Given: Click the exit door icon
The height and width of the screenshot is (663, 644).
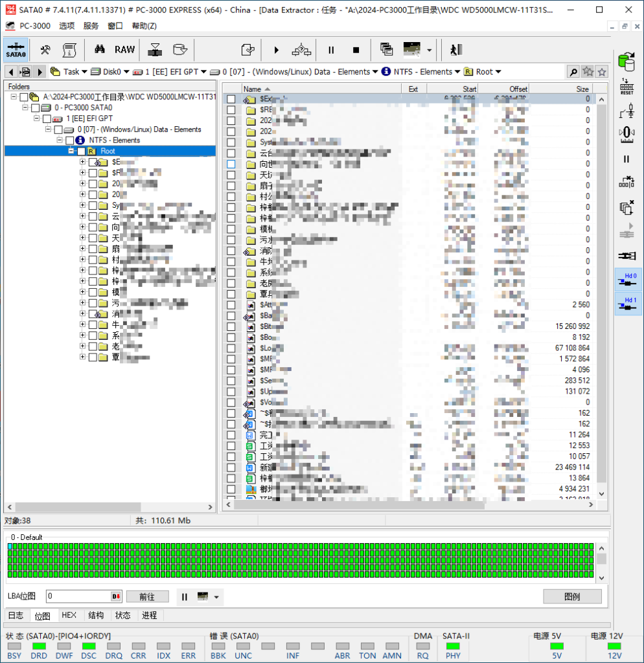Looking at the screenshot, I should pos(456,50).
